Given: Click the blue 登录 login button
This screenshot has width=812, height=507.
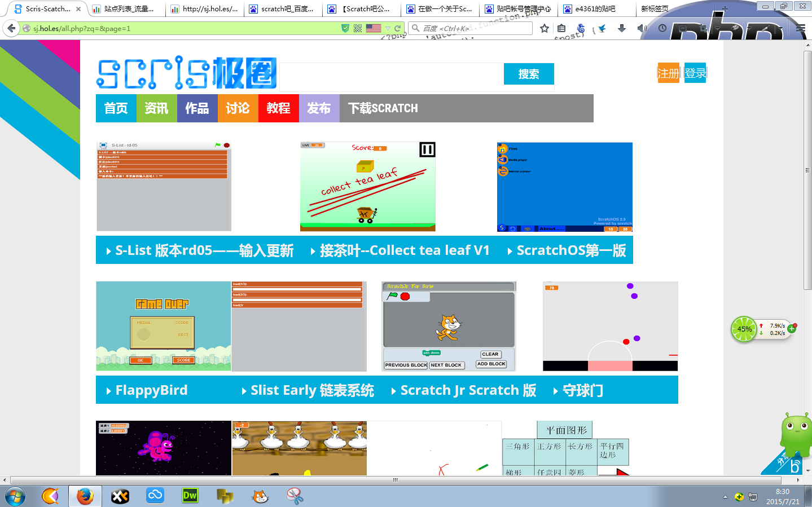Looking at the screenshot, I should (695, 73).
